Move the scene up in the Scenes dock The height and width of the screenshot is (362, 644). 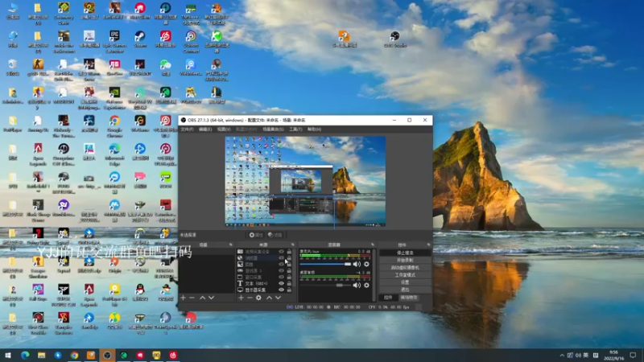[x=203, y=298]
